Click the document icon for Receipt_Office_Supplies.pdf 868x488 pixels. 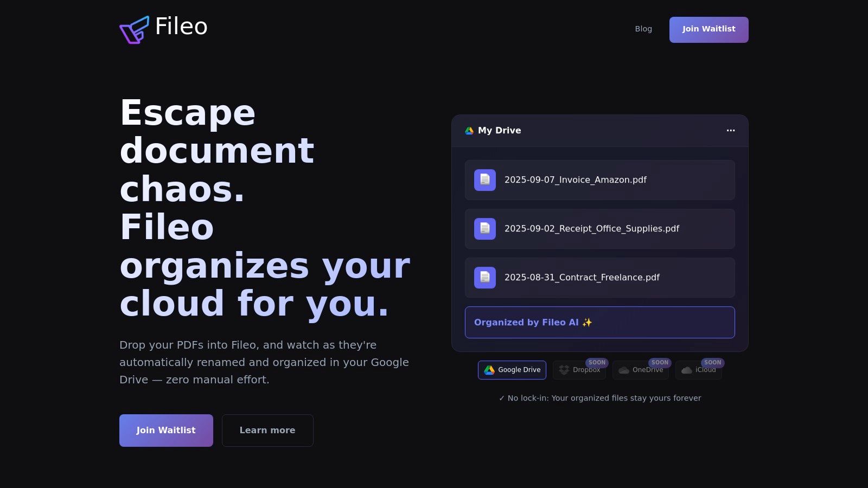pyautogui.click(x=485, y=229)
